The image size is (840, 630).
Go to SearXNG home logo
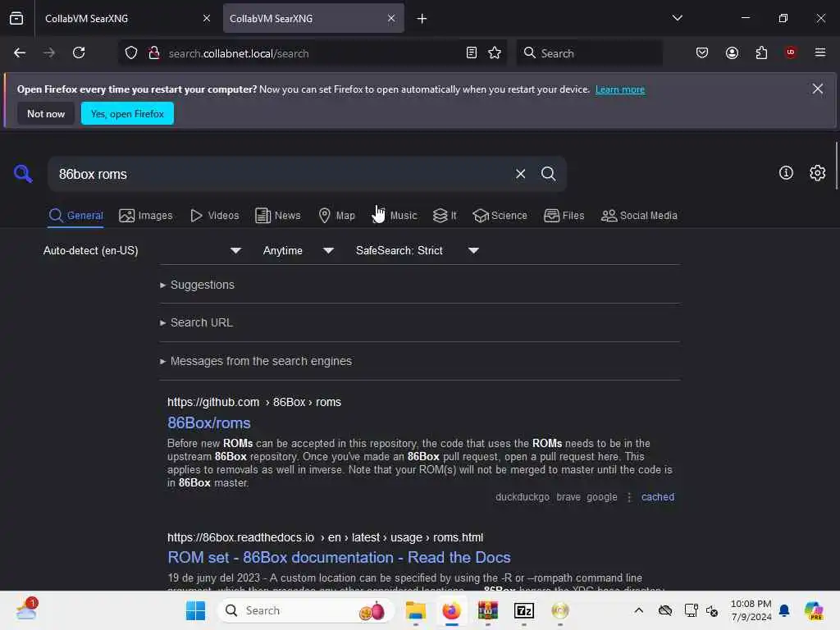click(x=23, y=174)
